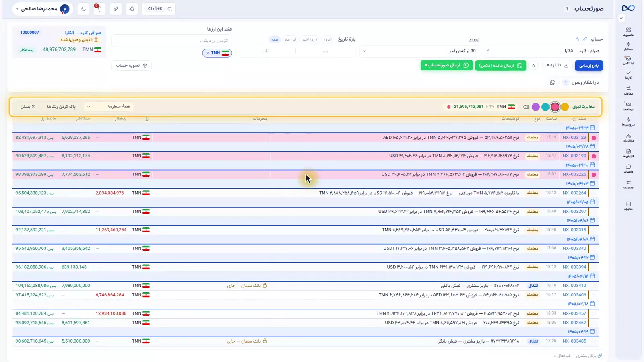Open the همهٔ سطرها rows filter dropdown

click(109, 107)
